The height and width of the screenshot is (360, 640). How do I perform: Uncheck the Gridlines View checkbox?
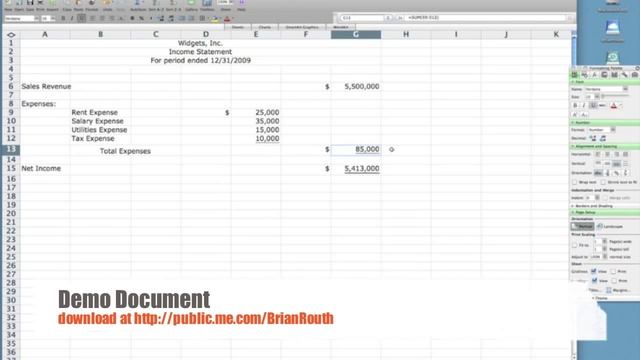[594, 271]
